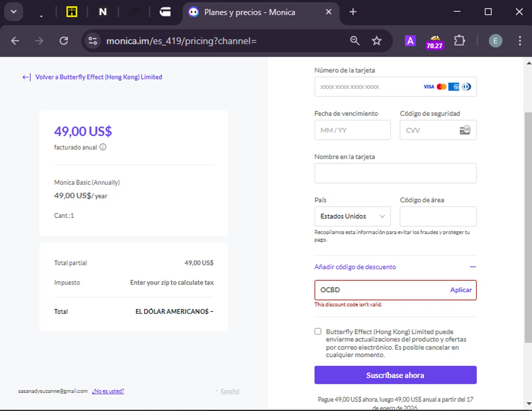Click the Mastercard logo
The height and width of the screenshot is (411, 532).
click(x=442, y=87)
